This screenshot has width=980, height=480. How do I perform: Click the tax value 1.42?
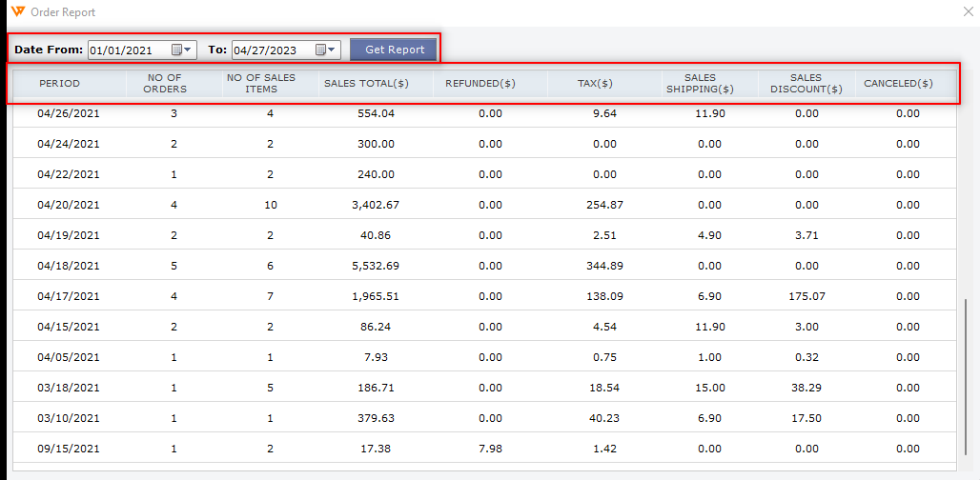point(605,449)
